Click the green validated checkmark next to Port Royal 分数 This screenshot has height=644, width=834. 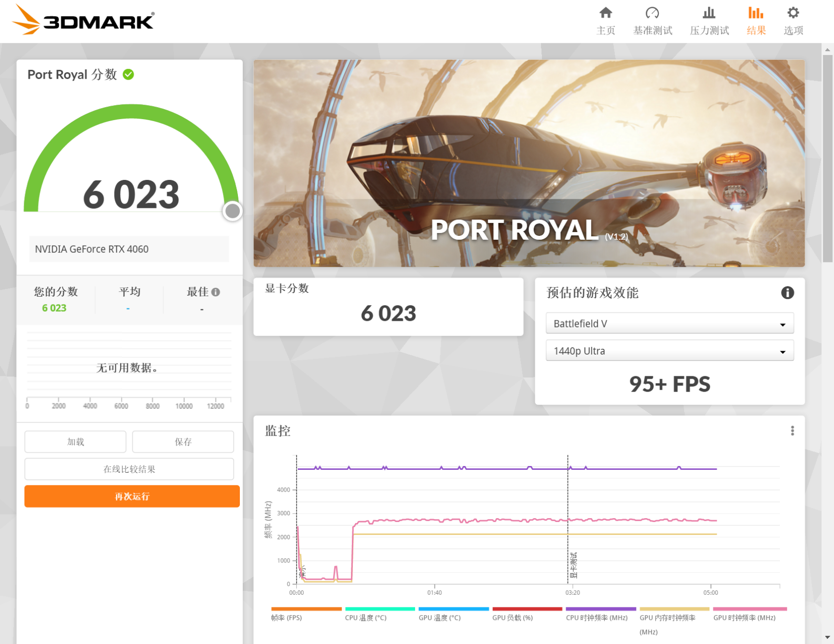pos(128,74)
